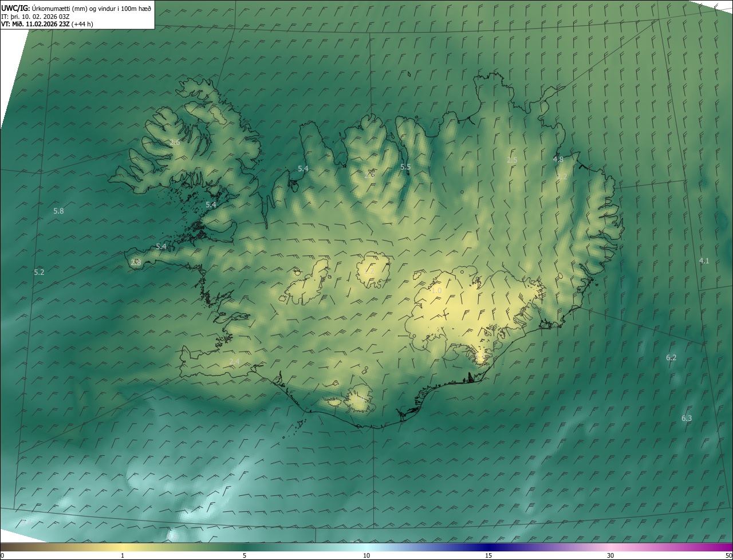Click the 5.8 value label on the map
Screen dimensions: 733x560
click(58, 211)
